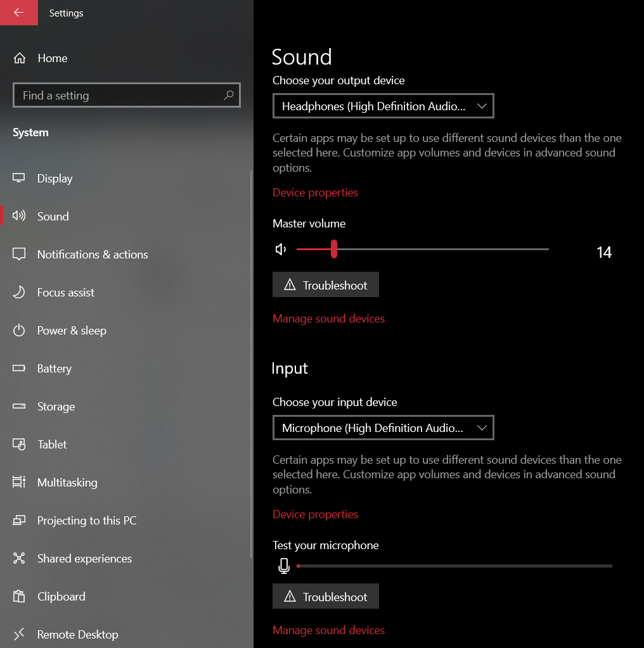
Task: Click the Clipboard icon in sidebar
Action: 19,597
